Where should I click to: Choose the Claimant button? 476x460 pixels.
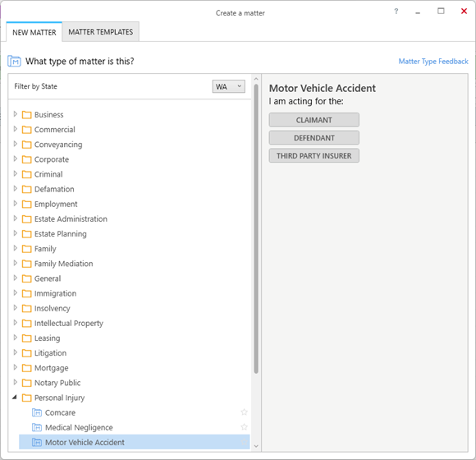[x=314, y=120]
